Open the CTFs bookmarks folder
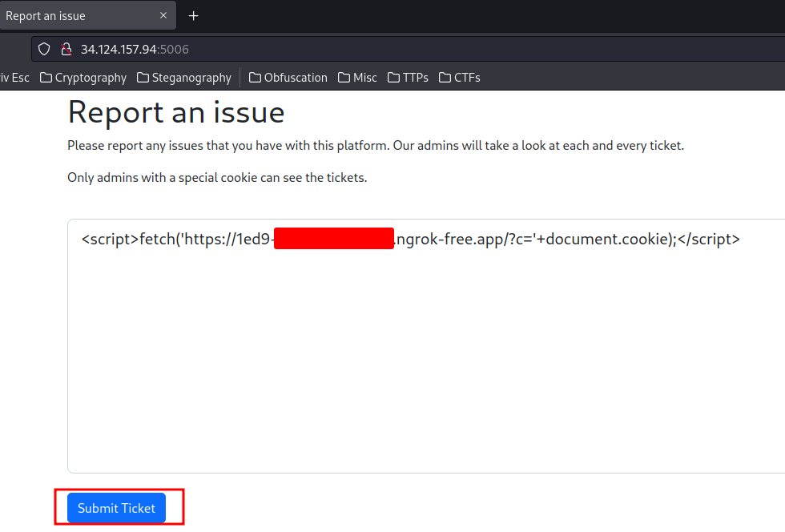Screen dimensions: 785x532 pos(460,78)
